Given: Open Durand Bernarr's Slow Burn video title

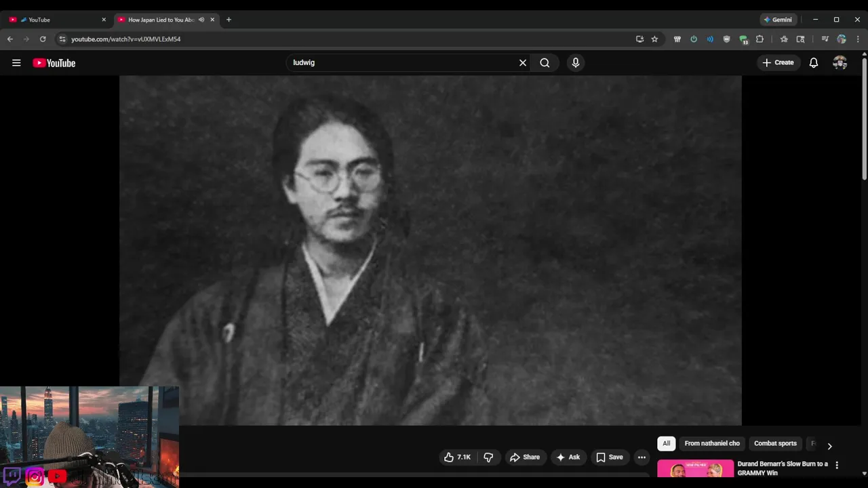Looking at the screenshot, I should [x=783, y=468].
